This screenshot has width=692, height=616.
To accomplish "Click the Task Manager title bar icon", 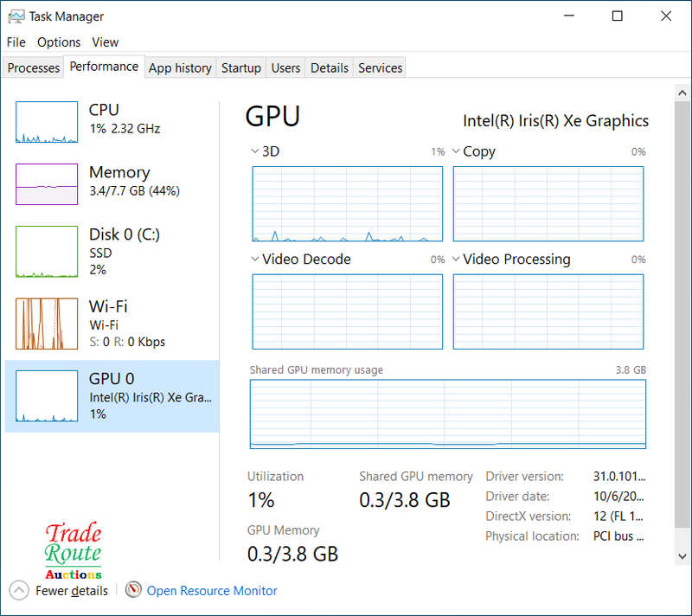I will coord(16,16).
